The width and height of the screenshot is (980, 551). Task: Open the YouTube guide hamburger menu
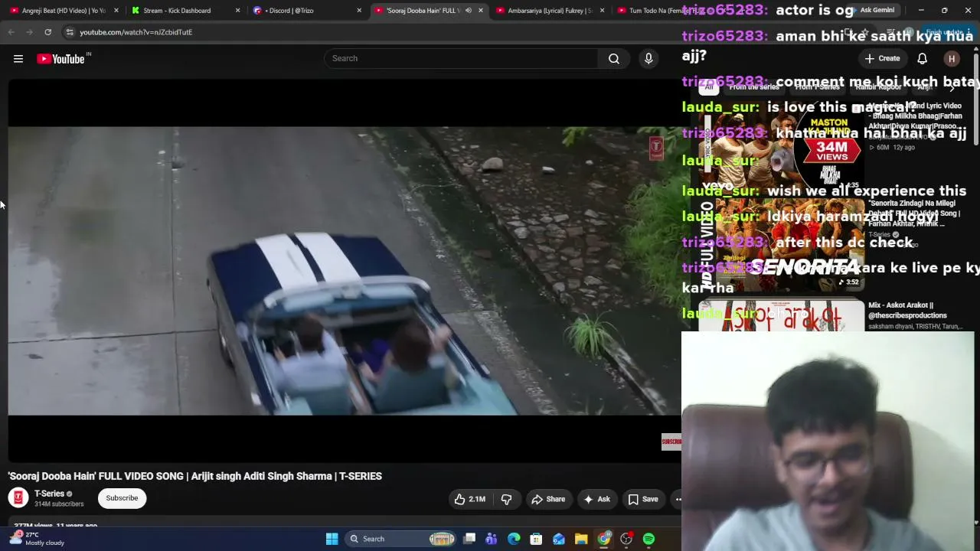18,59
